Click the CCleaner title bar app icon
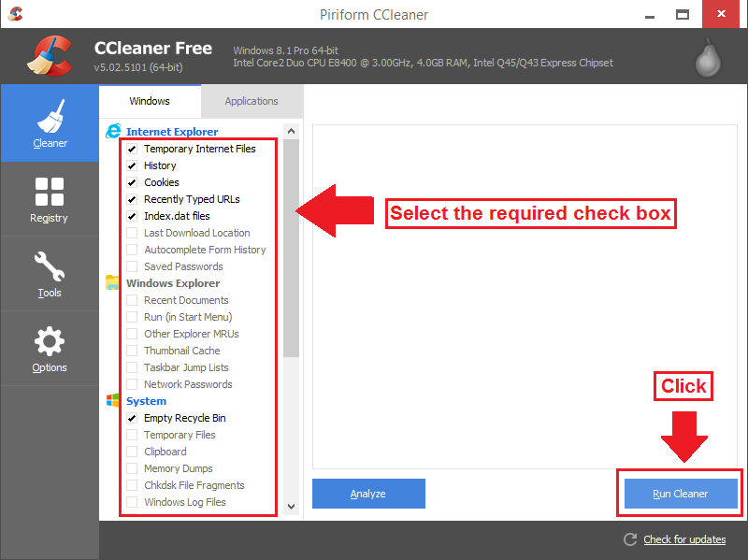The image size is (748, 560). (x=15, y=14)
